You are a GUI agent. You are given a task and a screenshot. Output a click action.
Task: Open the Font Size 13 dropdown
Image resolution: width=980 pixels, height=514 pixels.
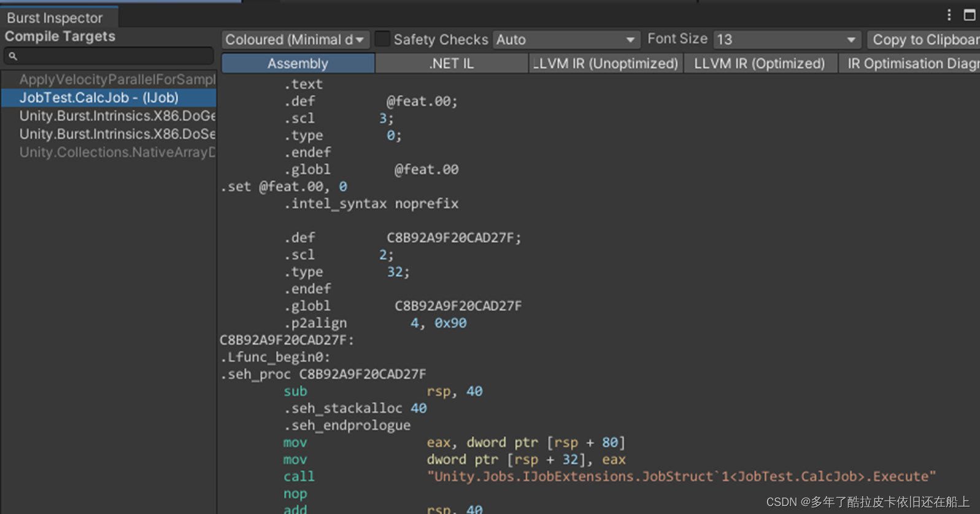click(x=787, y=40)
